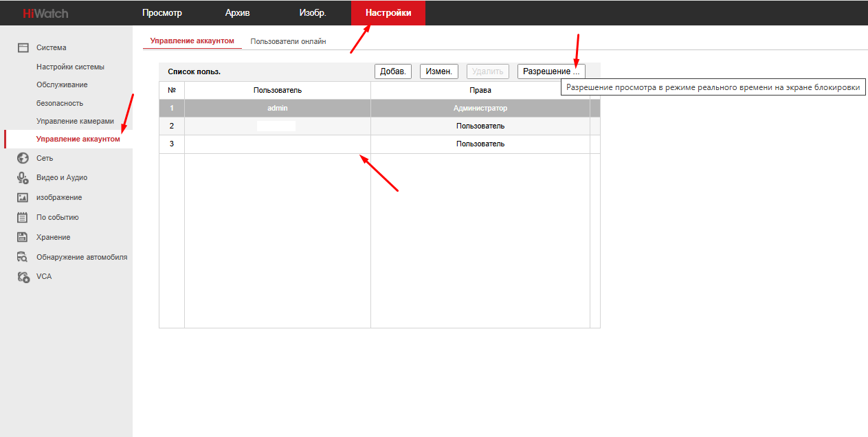868x437 pixels.
Task: Open Управление камерами page
Action: pyautogui.click(x=75, y=121)
